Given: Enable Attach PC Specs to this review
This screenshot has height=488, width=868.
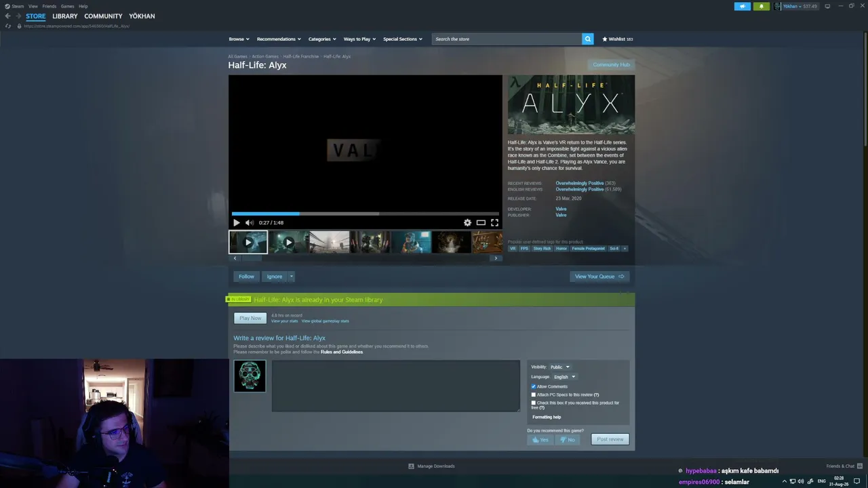Looking at the screenshot, I should (534, 394).
